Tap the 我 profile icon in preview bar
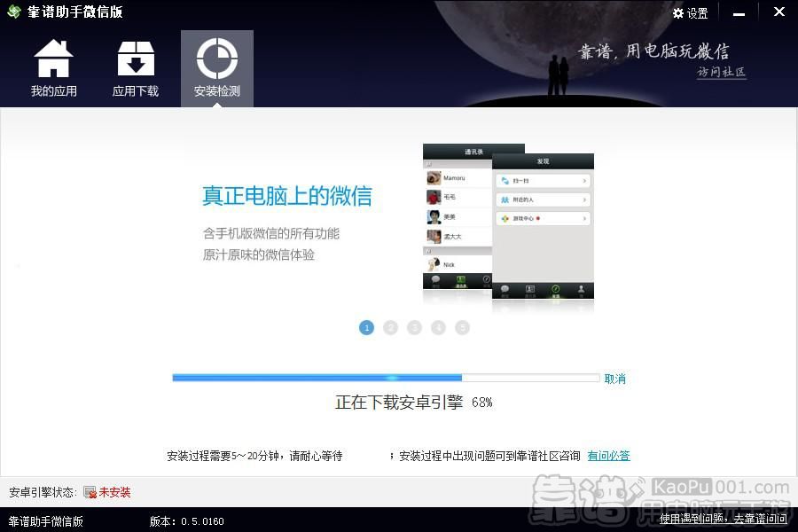Screen dimensions: 798x532 click(x=581, y=289)
